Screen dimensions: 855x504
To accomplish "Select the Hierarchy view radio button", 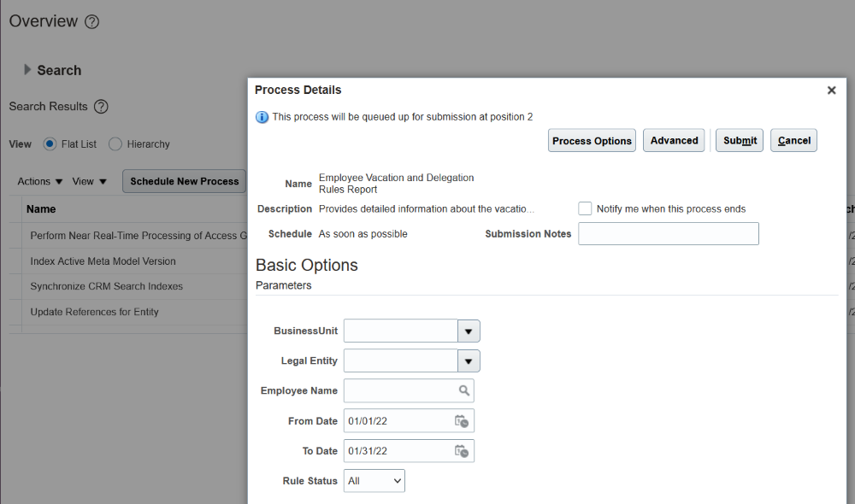I will 115,144.
